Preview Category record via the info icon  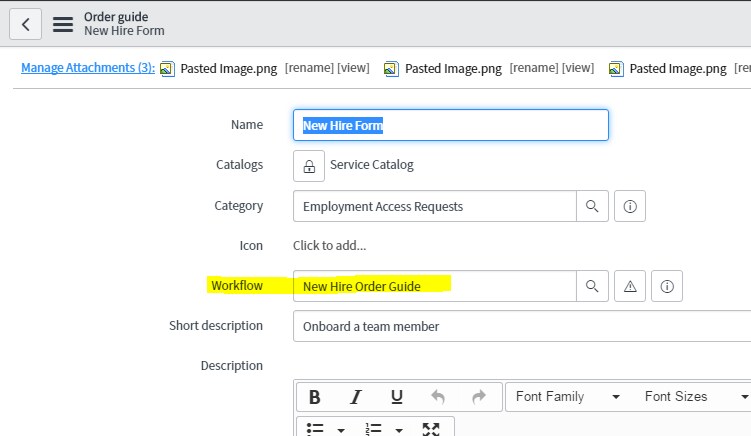(630, 206)
